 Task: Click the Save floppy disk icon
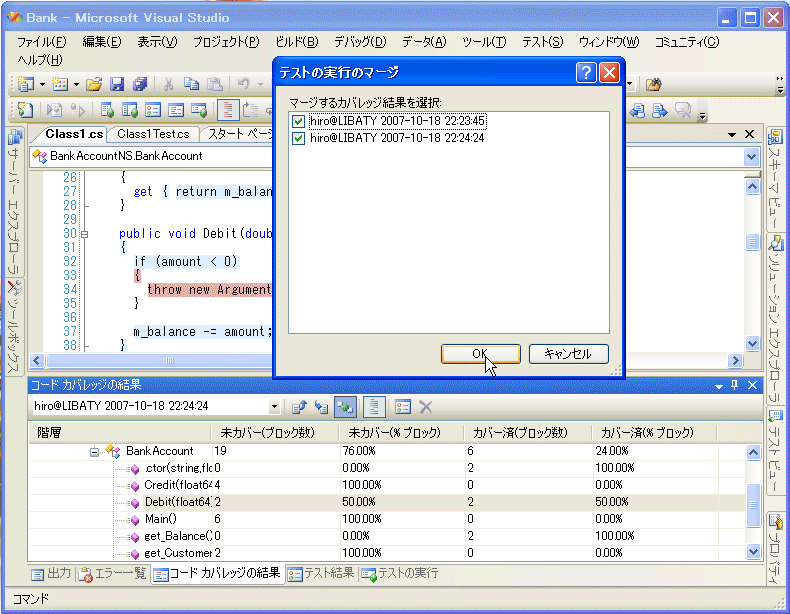(117, 84)
